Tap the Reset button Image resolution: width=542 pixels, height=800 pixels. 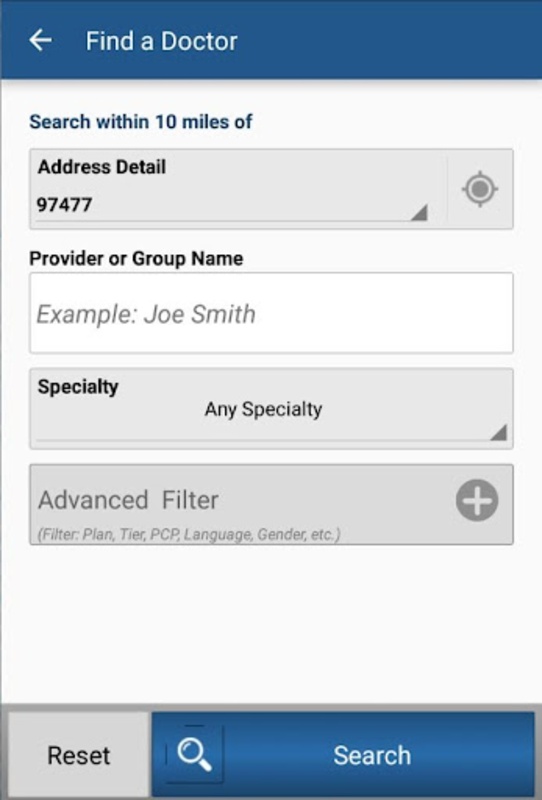click(79, 755)
